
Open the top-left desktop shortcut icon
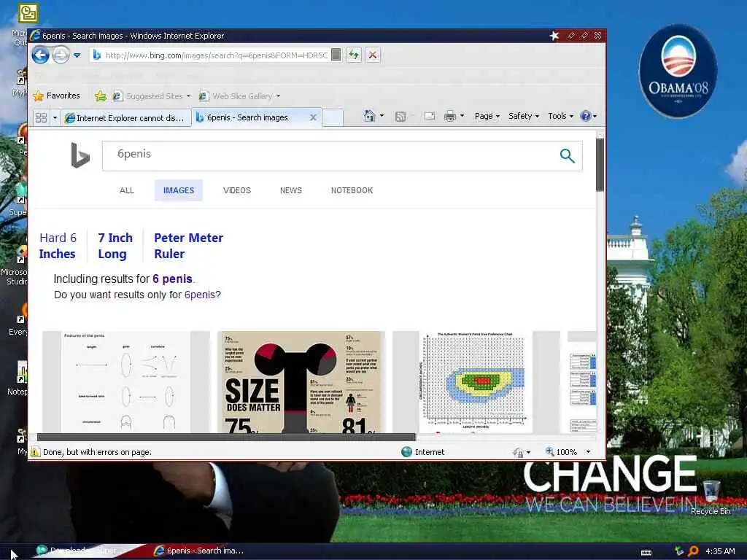point(28,13)
